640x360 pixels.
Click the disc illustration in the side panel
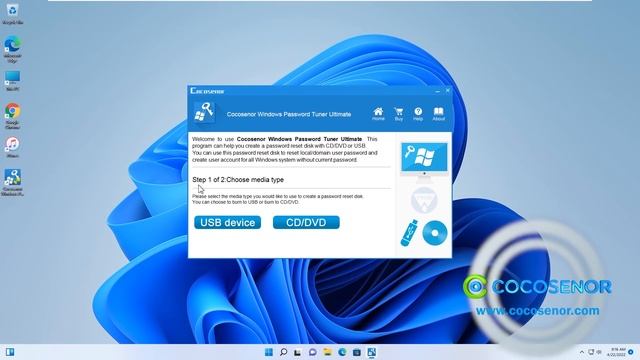click(x=435, y=233)
